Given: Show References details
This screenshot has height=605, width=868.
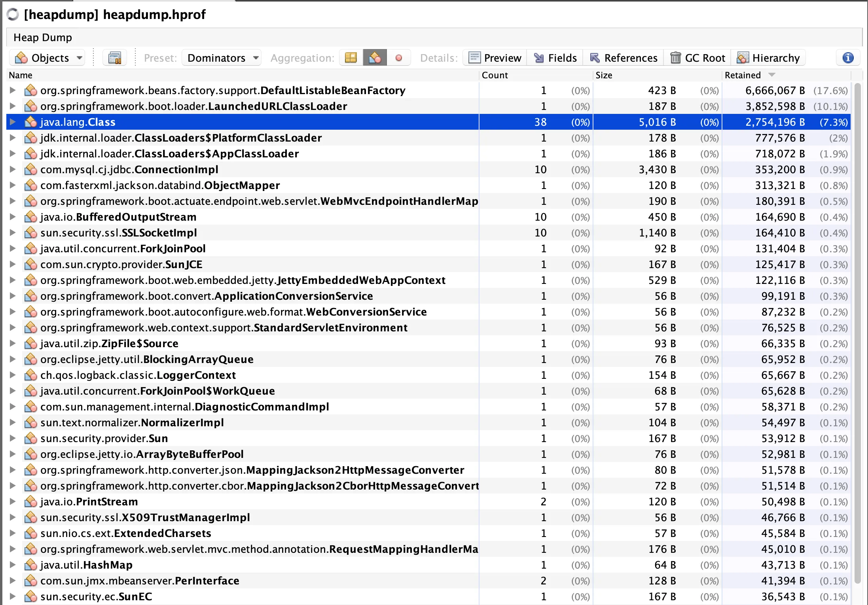Looking at the screenshot, I should coord(624,58).
